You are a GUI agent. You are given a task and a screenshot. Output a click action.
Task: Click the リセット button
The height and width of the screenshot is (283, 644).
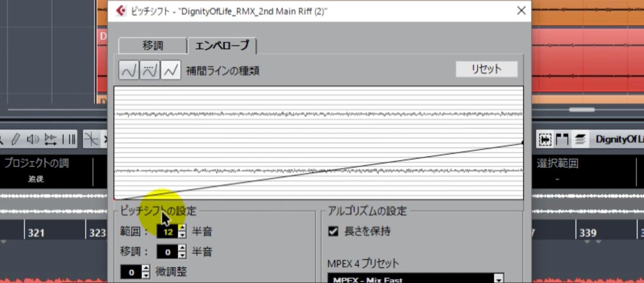(486, 69)
